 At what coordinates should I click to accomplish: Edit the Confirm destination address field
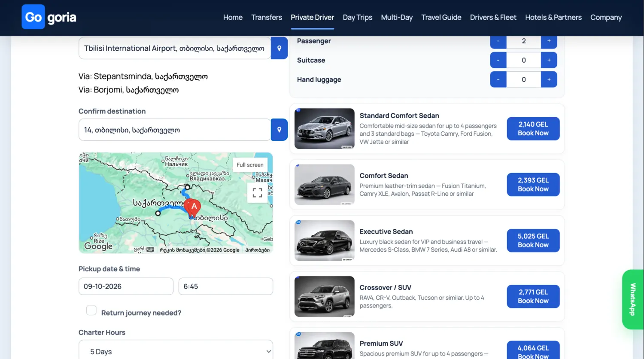(175, 130)
